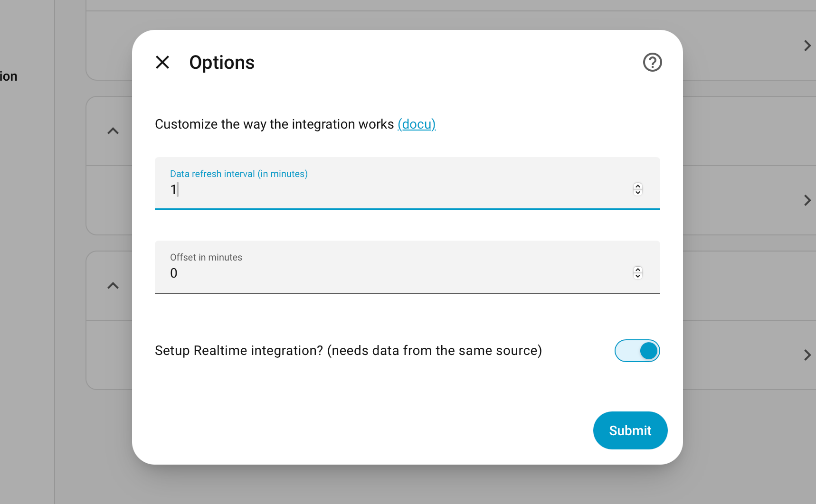Open the topmost right-chevron row in background
The width and height of the screenshot is (816, 504).
(x=807, y=46)
